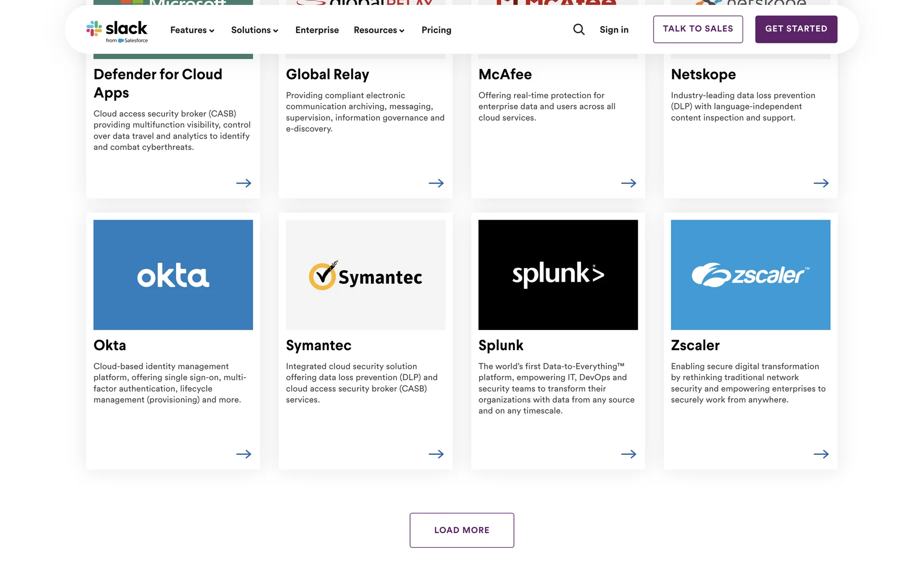924x578 pixels.
Task: Open the Enterprise menu item
Action: [x=317, y=30]
